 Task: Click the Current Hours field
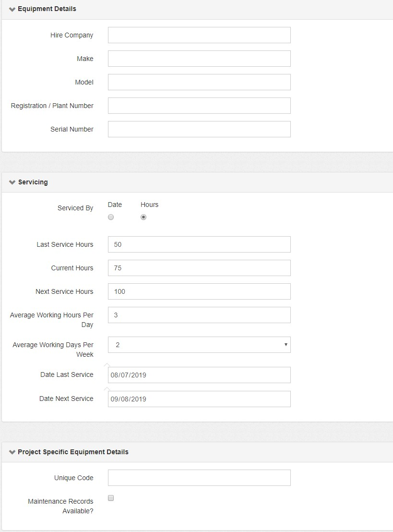click(199, 268)
